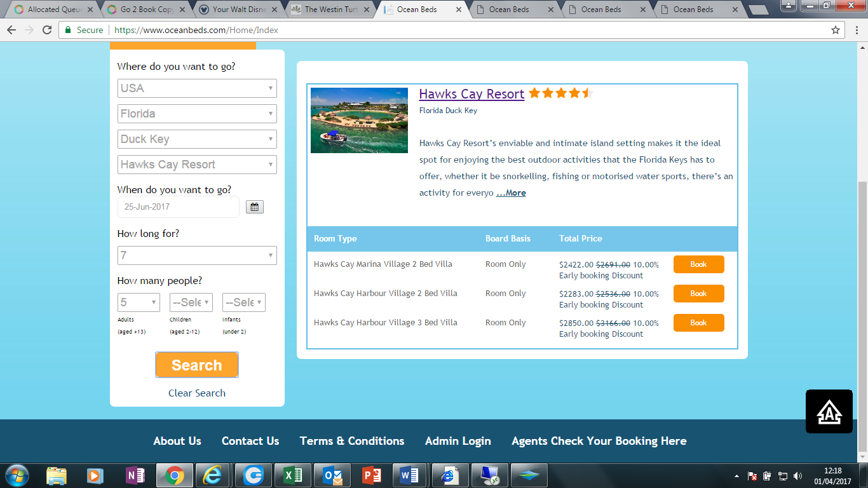Open the Admin Login footer link
The width and height of the screenshot is (868, 488).
tap(458, 441)
